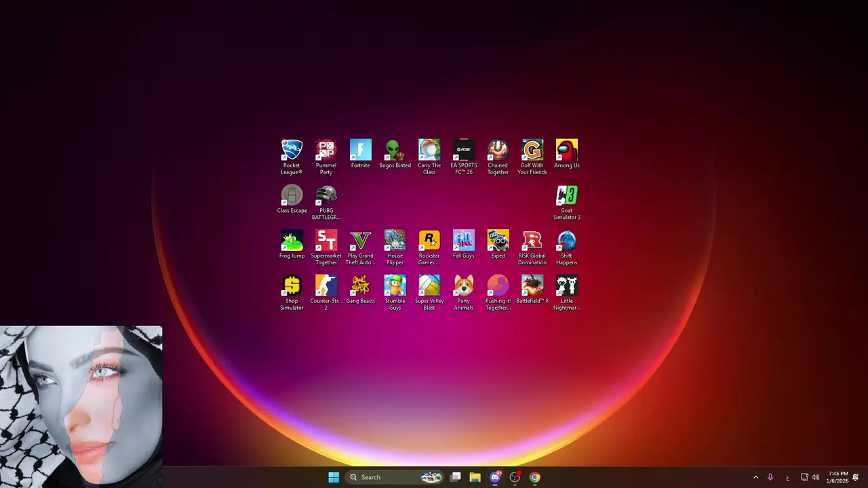Click the taskbar Search box
This screenshot has width=868, height=488.
pos(395,477)
